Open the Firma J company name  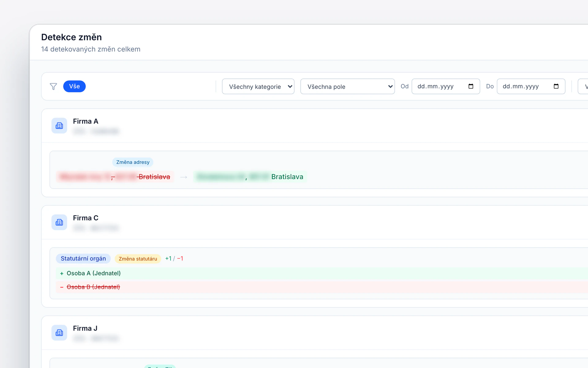(x=85, y=328)
